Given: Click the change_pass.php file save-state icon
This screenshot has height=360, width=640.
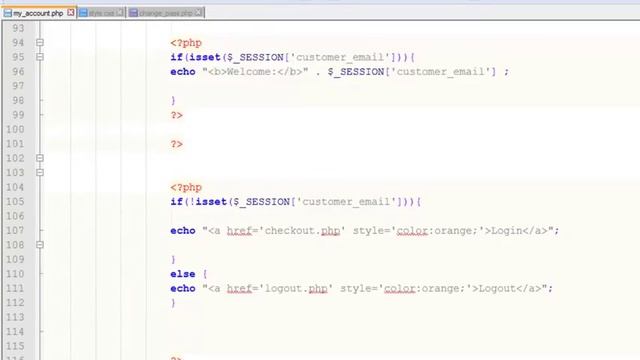Looking at the screenshot, I should [x=133, y=13].
